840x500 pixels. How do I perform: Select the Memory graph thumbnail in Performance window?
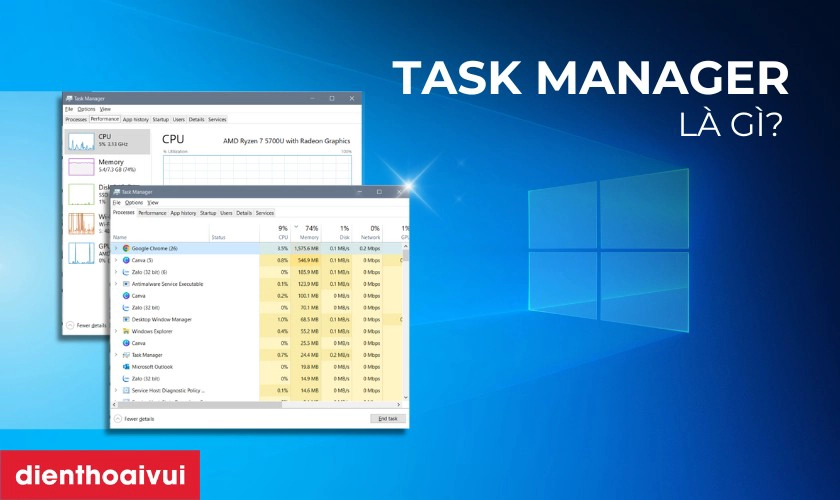click(x=81, y=167)
